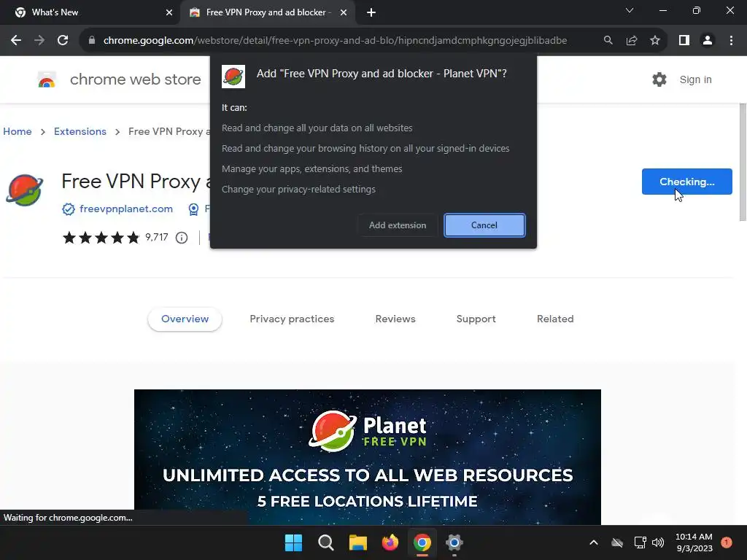Click the featured badge icon
The width and height of the screenshot is (747, 560).
pyautogui.click(x=193, y=209)
